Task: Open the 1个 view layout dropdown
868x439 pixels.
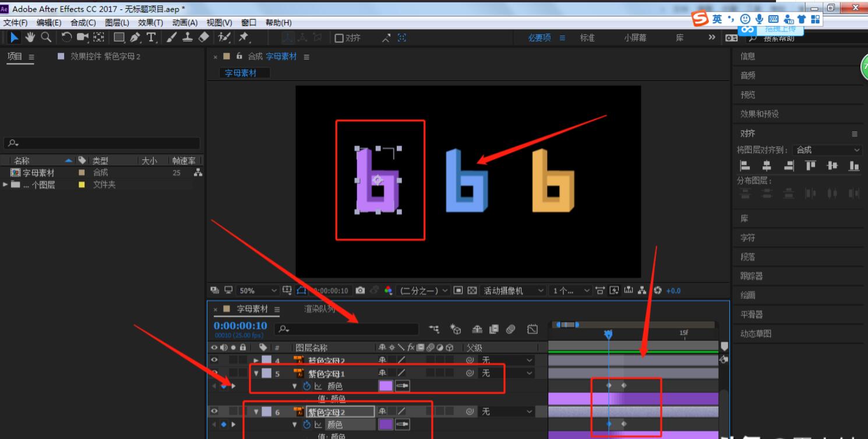Action: point(571,290)
